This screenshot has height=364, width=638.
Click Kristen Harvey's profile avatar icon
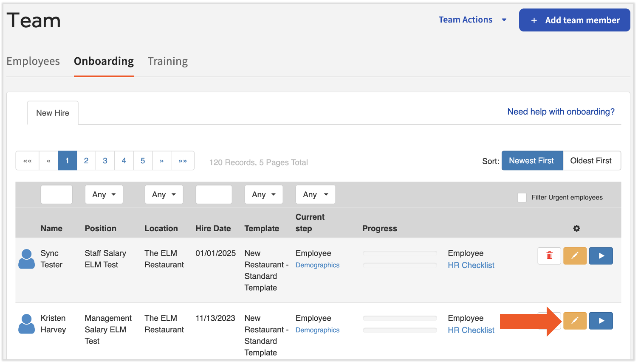(26, 324)
